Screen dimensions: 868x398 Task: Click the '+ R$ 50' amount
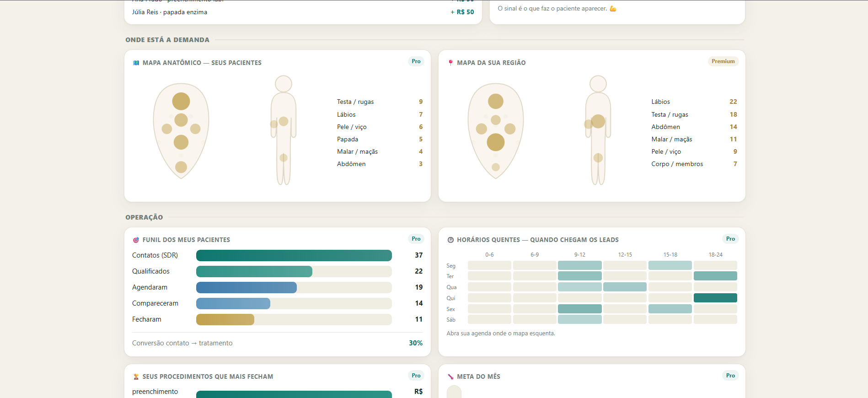pyautogui.click(x=462, y=12)
